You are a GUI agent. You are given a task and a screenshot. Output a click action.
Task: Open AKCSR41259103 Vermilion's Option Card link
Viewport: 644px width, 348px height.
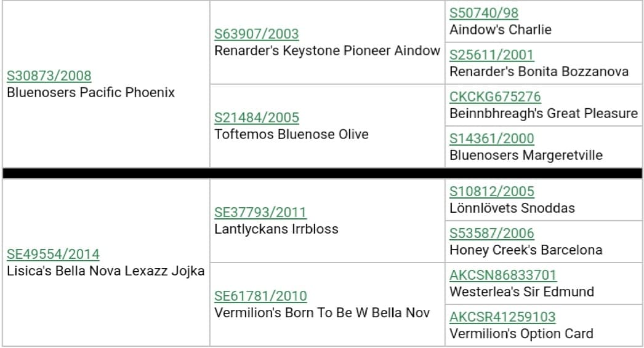(502, 317)
